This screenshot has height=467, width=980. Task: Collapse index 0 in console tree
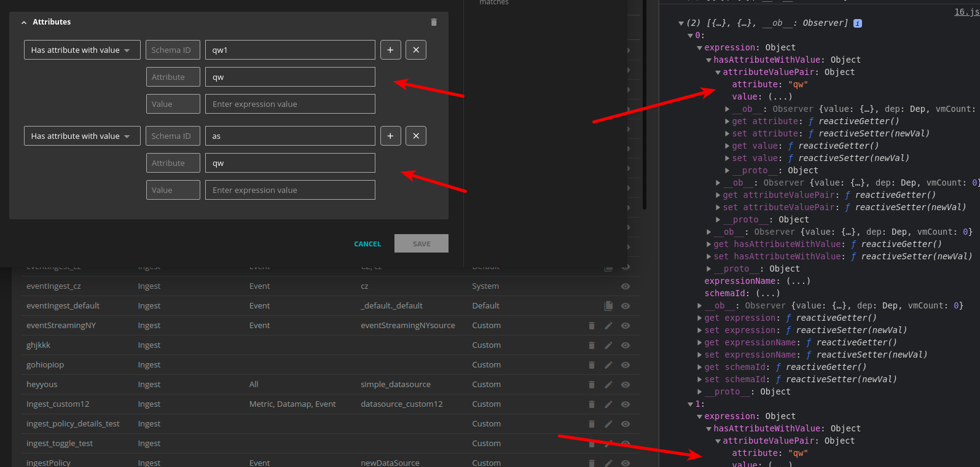[690, 36]
